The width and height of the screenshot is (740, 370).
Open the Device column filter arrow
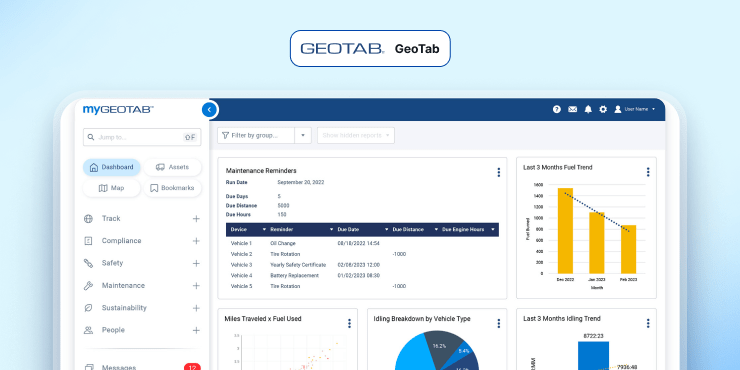click(x=264, y=230)
